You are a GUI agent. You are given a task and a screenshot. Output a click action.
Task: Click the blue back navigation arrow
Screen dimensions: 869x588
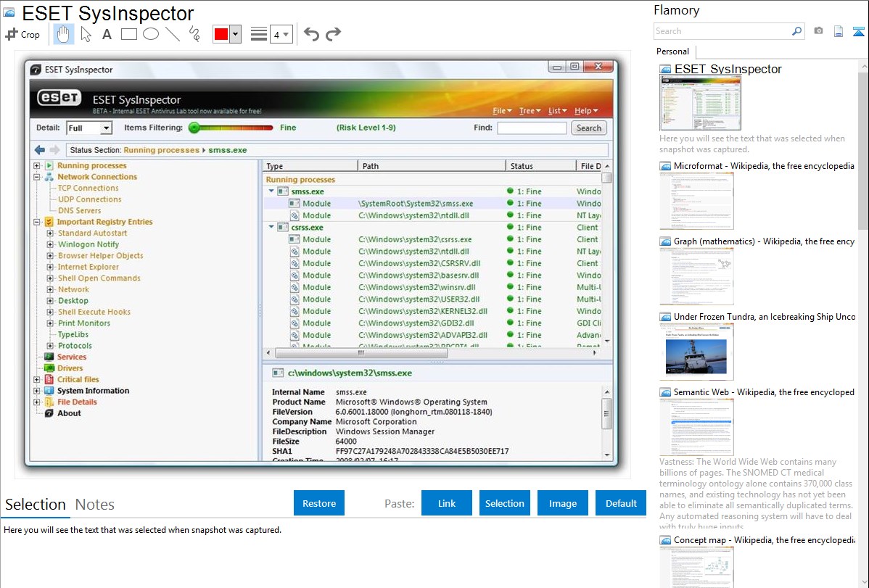click(x=39, y=149)
